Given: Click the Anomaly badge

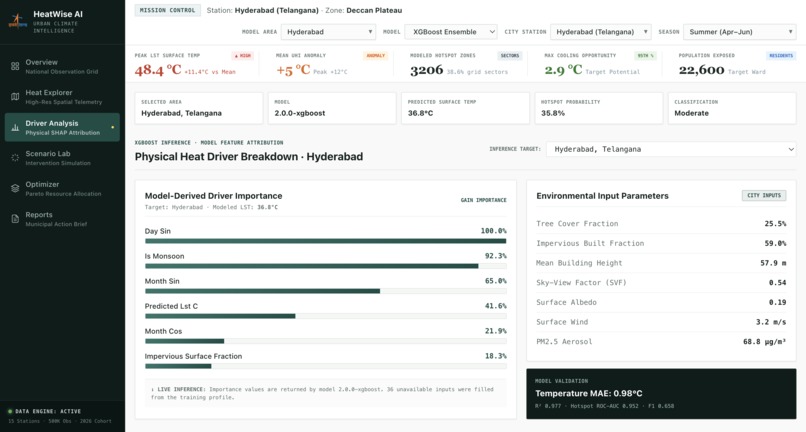Looking at the screenshot, I should (x=375, y=56).
